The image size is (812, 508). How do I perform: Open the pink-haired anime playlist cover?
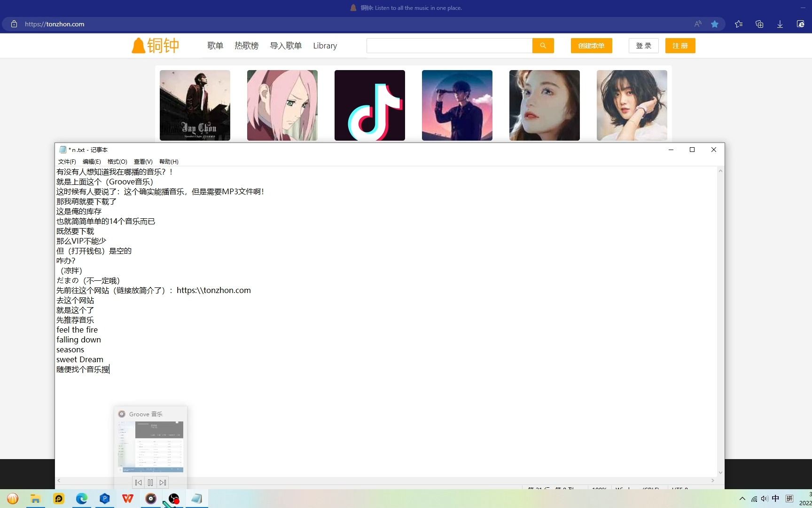282,105
